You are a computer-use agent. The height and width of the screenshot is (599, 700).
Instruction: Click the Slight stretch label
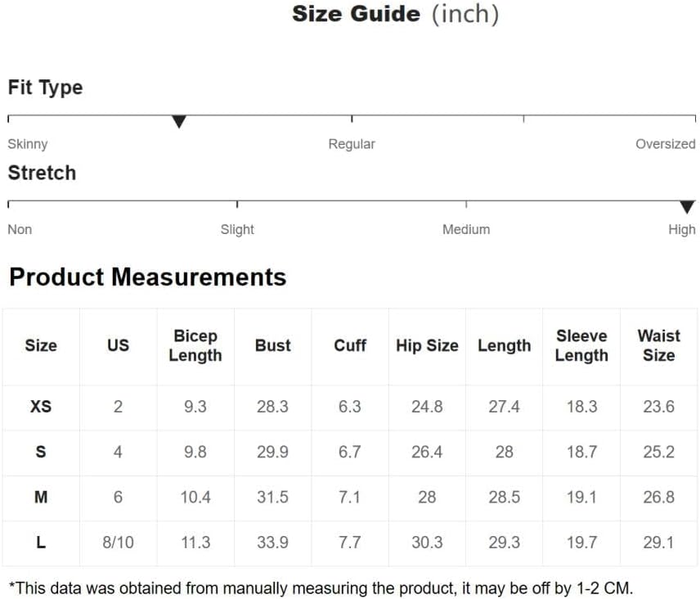pyautogui.click(x=237, y=230)
